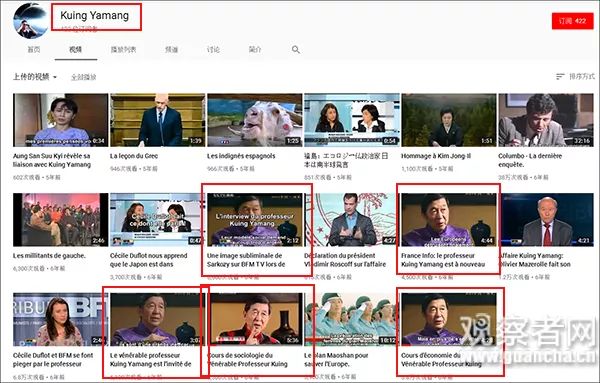Viewport: 600px width, 383px height.
Task: Click the play all link
Action: [x=84, y=77]
